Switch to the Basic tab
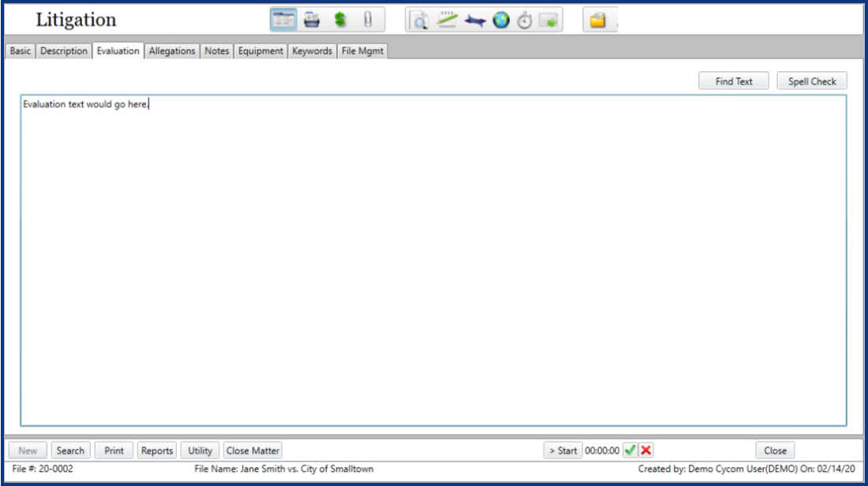The image size is (868, 486). (21, 51)
